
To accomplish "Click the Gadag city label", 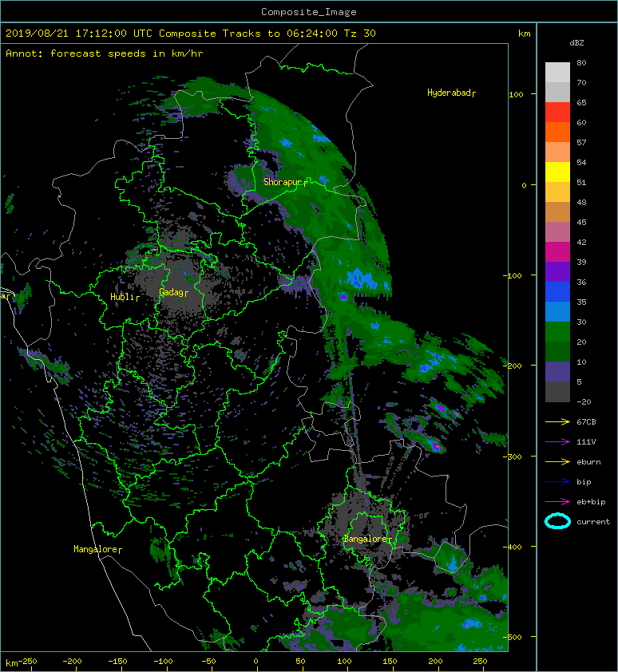I will [x=173, y=292].
